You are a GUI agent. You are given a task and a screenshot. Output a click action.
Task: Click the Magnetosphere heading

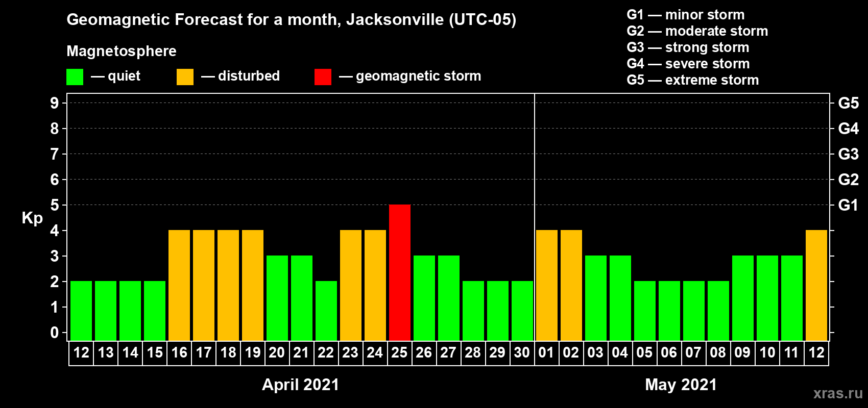122,51
